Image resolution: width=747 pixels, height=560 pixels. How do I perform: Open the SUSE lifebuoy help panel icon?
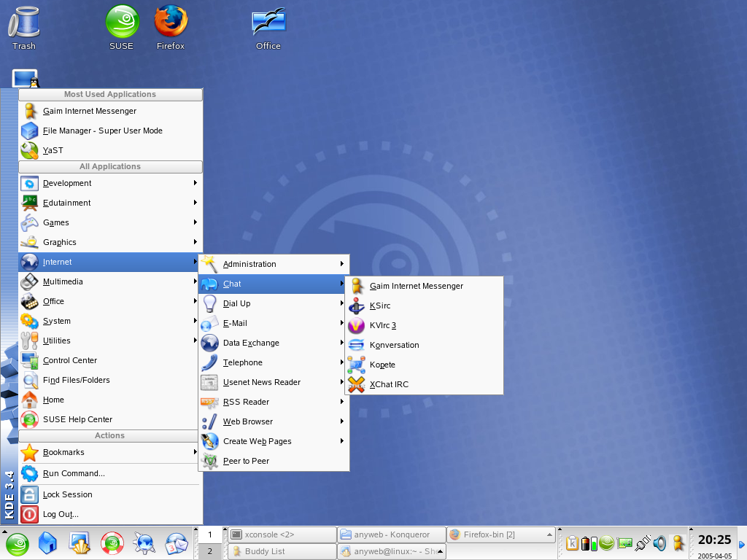[112, 543]
